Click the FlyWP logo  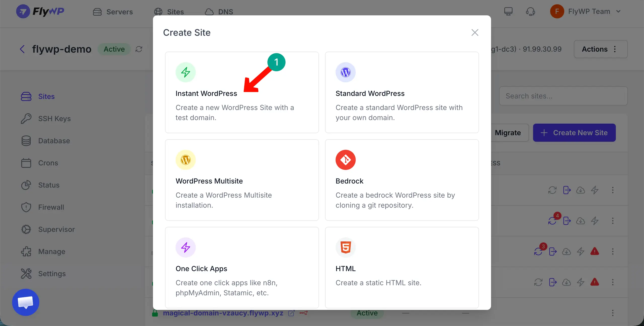(40, 11)
